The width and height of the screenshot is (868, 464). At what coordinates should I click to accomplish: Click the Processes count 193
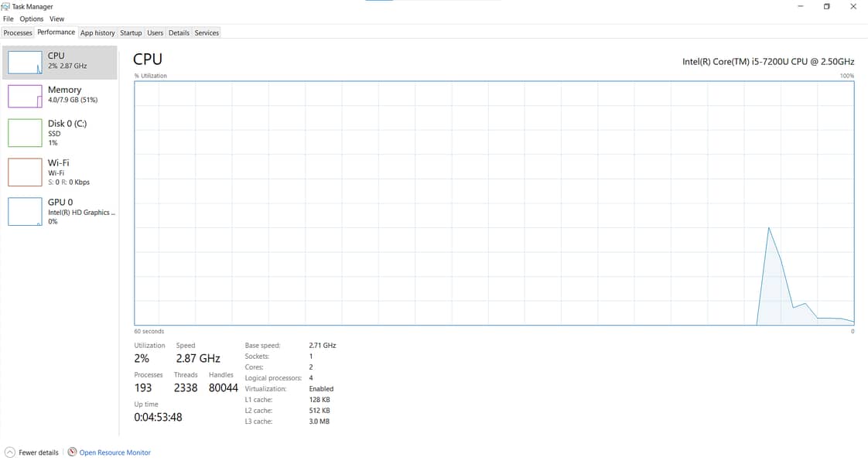point(143,387)
